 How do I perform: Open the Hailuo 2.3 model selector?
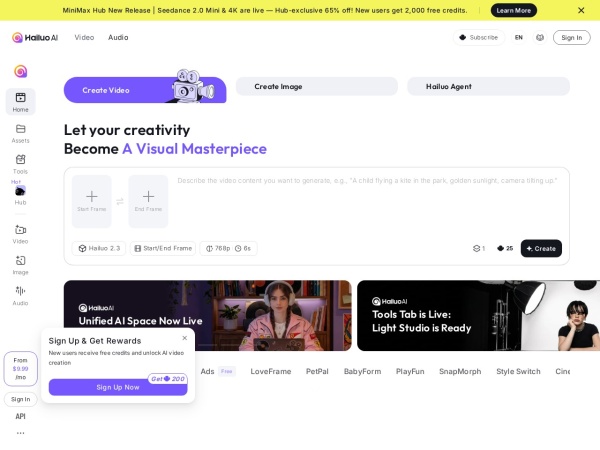[99, 248]
